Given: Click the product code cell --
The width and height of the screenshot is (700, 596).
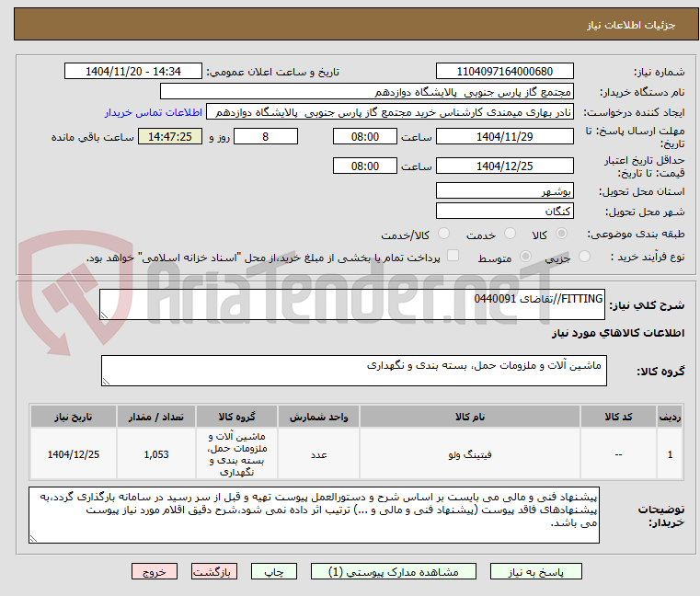Looking at the screenshot, I should (618, 454).
